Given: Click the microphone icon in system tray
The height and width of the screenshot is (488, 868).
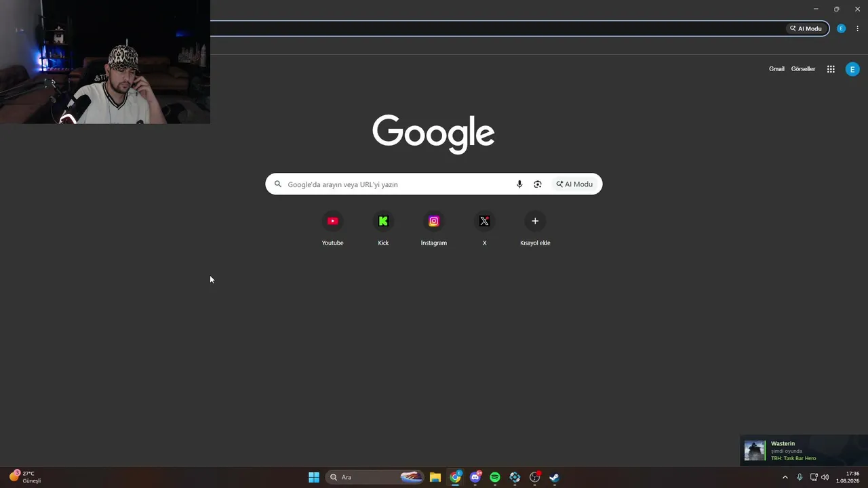Looking at the screenshot, I should [800, 477].
